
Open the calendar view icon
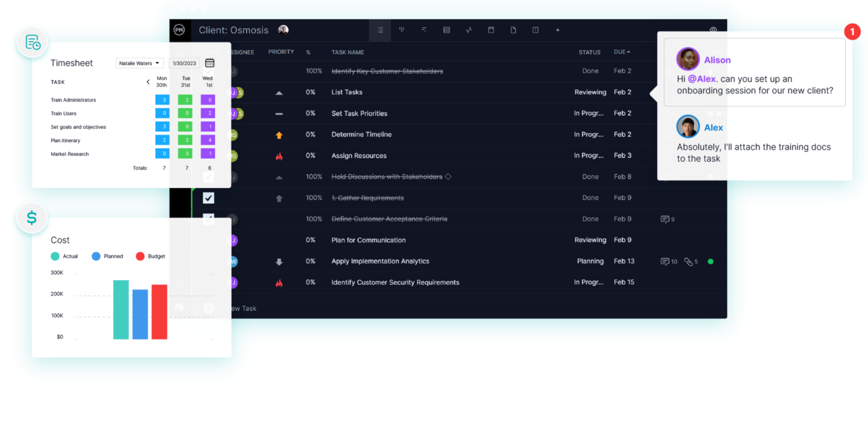coord(491,30)
